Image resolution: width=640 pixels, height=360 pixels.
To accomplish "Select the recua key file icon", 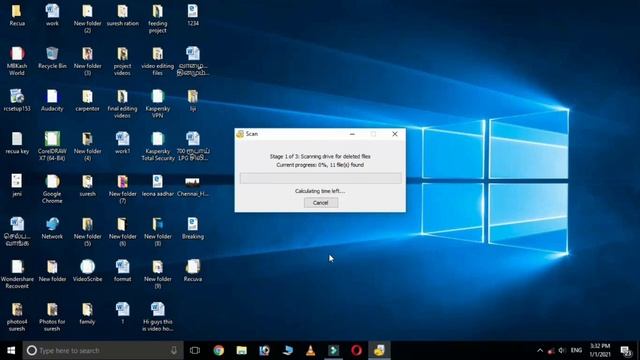I will tap(17, 143).
